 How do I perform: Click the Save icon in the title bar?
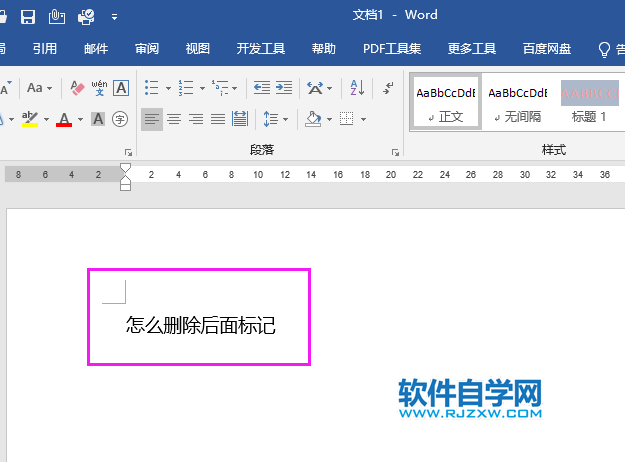tap(28, 16)
